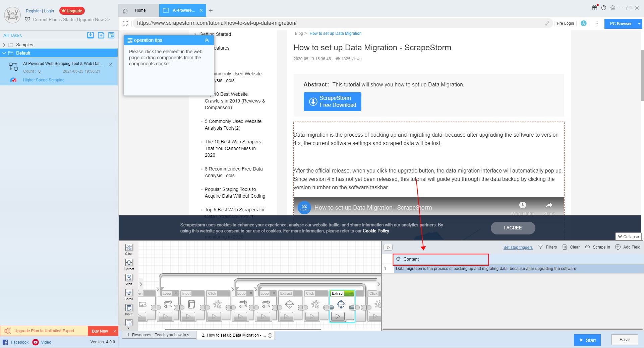
Task: Run the Input block play button
Action: [188, 316]
